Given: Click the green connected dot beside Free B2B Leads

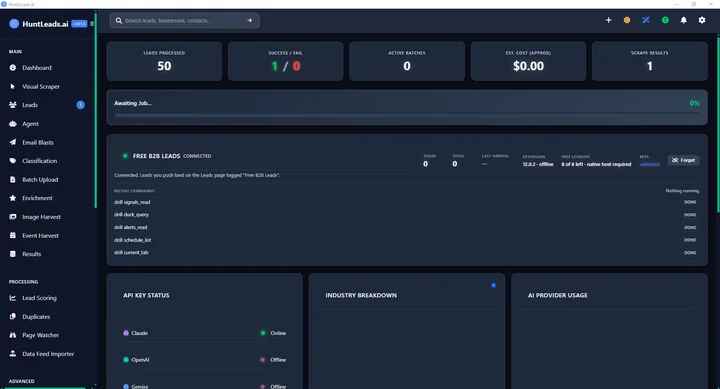Looking at the screenshot, I should [x=125, y=156].
